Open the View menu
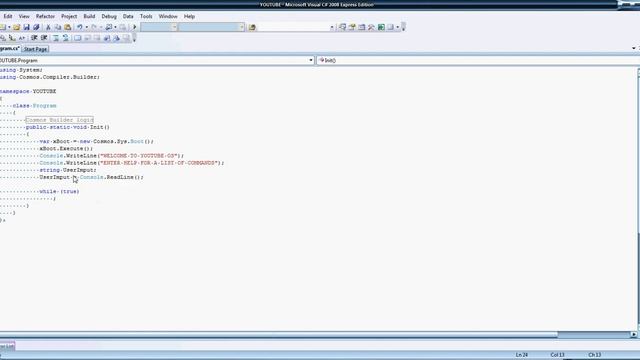 tap(24, 16)
